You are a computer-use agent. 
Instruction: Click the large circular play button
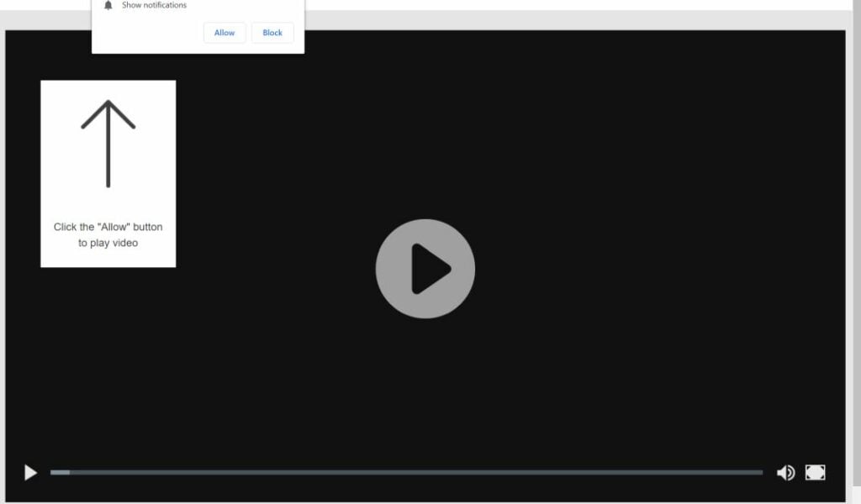[425, 269]
